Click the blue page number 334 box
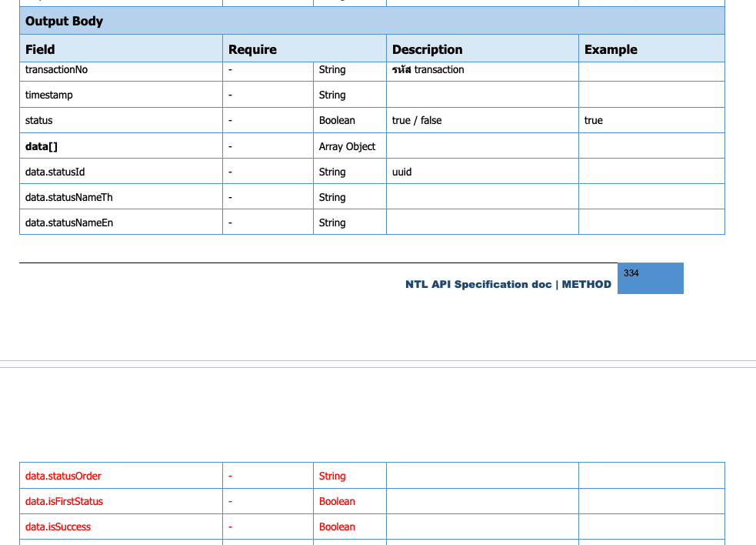756x545 pixels. click(650, 278)
